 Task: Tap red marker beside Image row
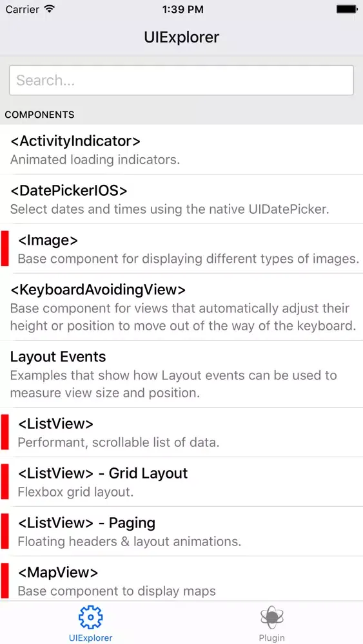5,249
